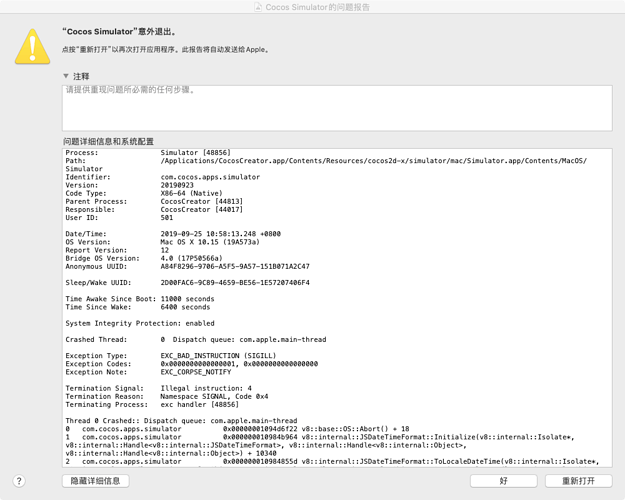Click the Sleep/Wake UUID value

235,283
